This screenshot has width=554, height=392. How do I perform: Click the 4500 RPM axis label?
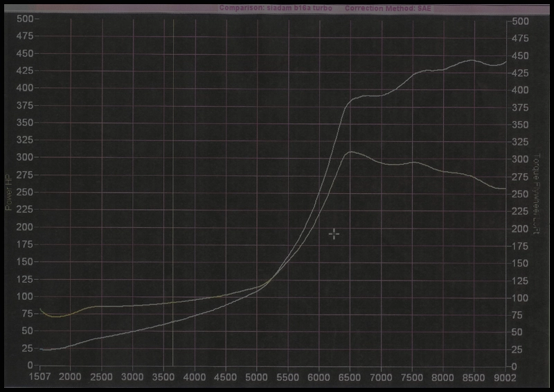226,377
